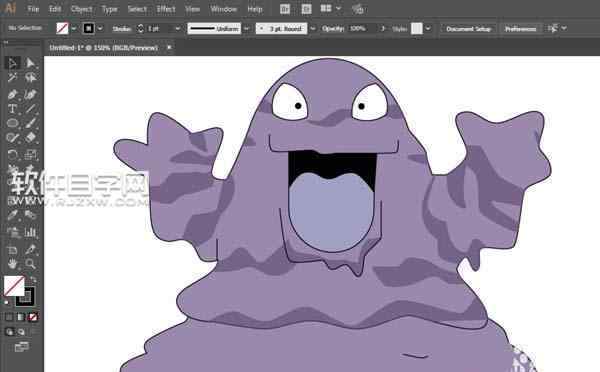Open the Change Screen Mode button
The width and height of the screenshot is (600, 372).
tap(21, 347)
